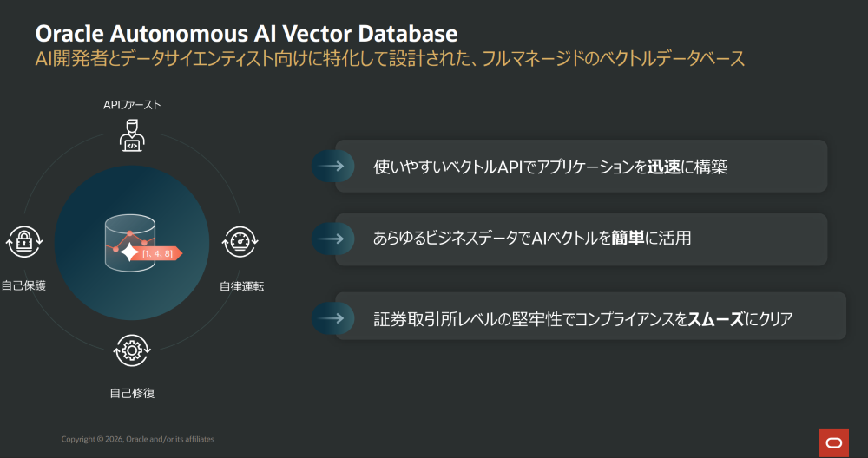Click the 自律運転 label

click(x=241, y=285)
